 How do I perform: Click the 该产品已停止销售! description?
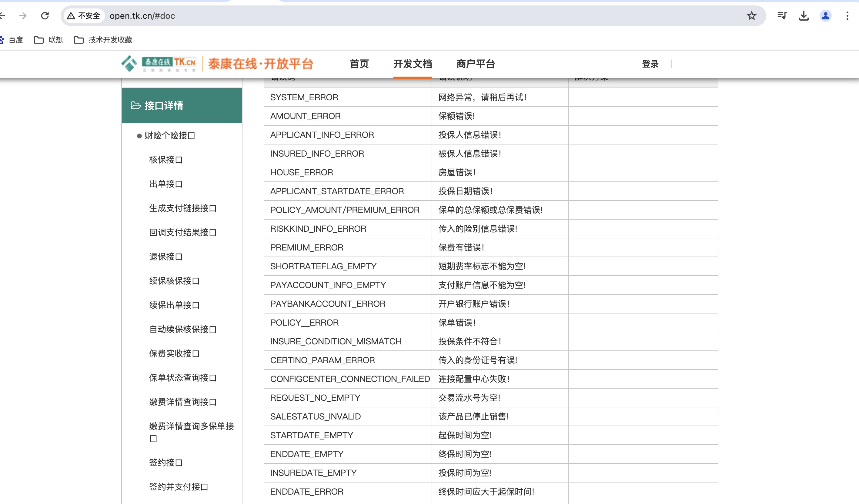coord(473,416)
